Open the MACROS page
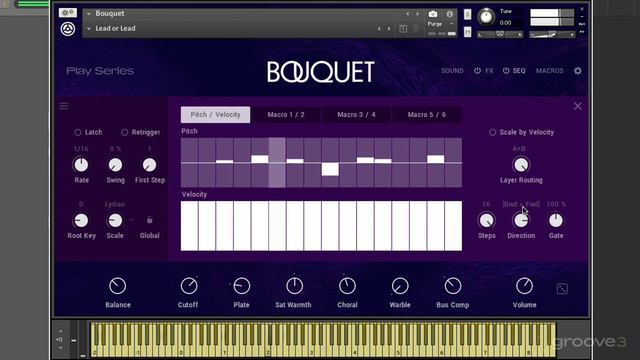 (x=549, y=71)
